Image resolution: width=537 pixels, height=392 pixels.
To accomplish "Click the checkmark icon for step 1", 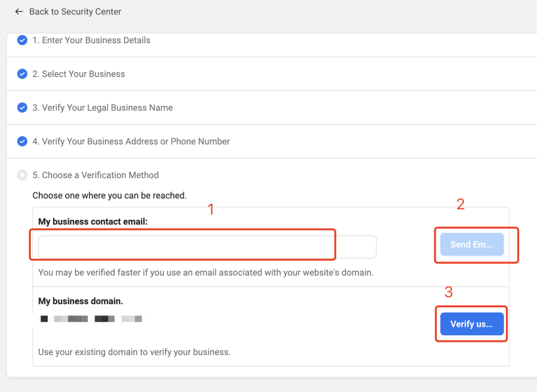I will tap(22, 40).
